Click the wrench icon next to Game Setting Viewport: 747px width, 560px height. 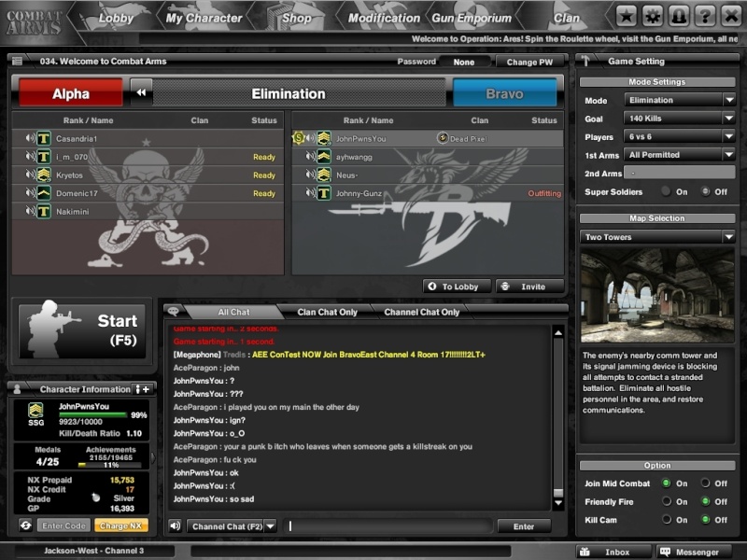[586, 61]
